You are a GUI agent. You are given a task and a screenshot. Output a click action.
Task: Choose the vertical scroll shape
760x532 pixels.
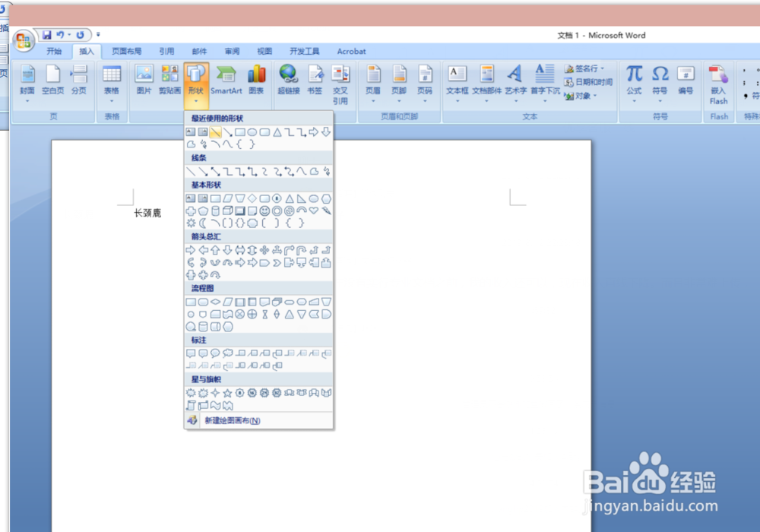point(191,406)
